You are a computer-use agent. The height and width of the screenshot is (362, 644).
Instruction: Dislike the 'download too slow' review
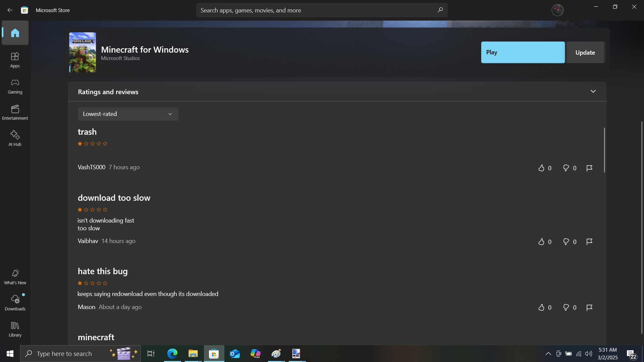(566, 242)
